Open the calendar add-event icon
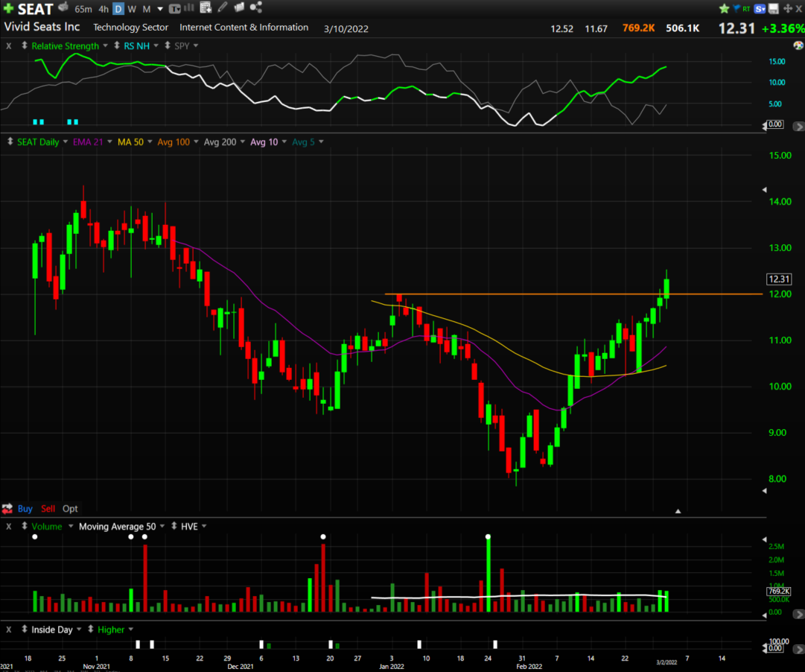 [206, 7]
